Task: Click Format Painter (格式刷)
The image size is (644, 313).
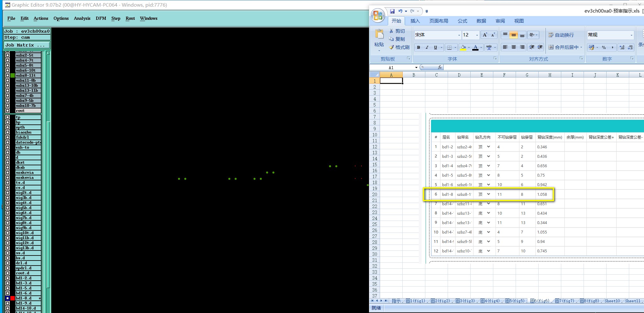Action: [399, 47]
